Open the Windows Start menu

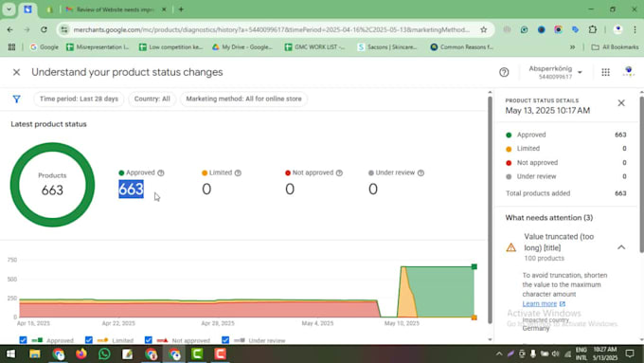click(x=10, y=354)
